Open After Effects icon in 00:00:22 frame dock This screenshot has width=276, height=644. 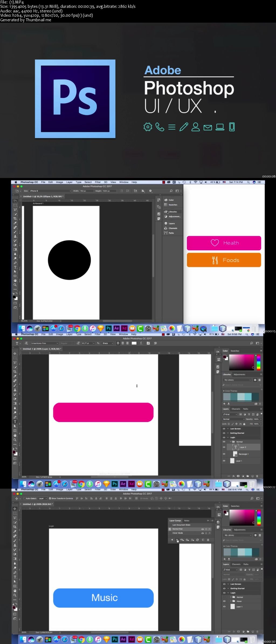tap(123, 484)
